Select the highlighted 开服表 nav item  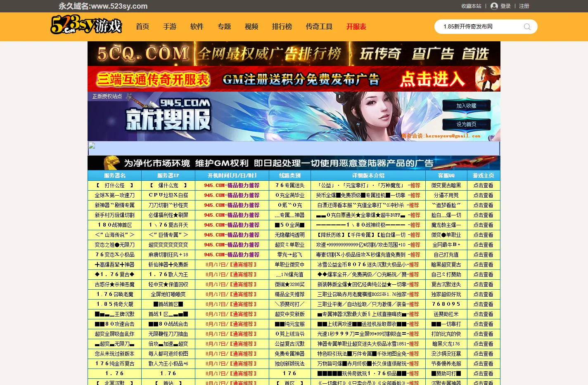356,27
